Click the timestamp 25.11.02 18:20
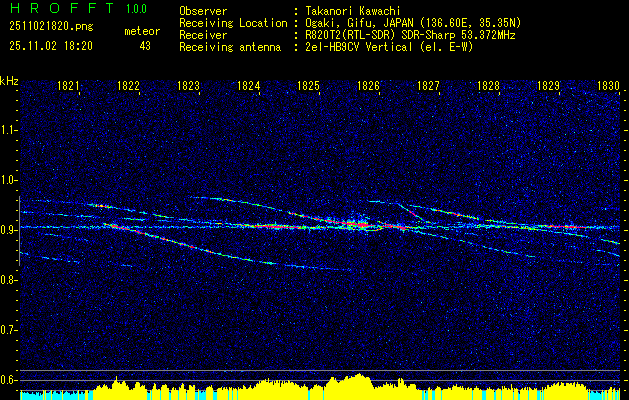Screen dimensions: 629x400 (x=51, y=46)
